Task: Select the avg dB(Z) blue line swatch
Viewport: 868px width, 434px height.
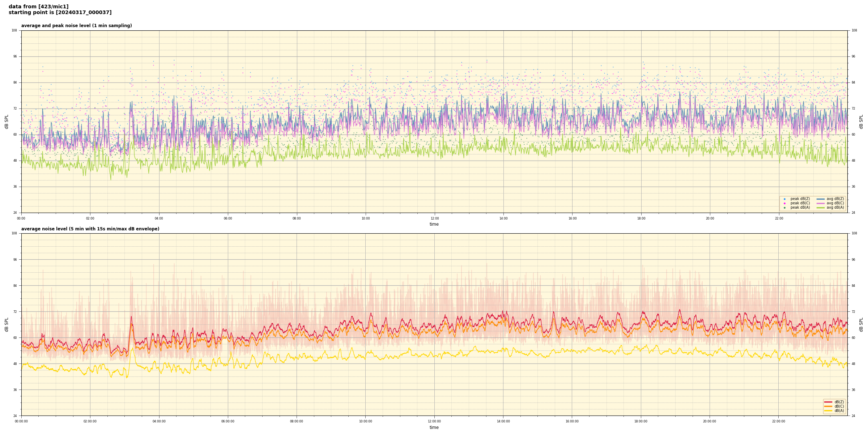Action: click(x=821, y=199)
